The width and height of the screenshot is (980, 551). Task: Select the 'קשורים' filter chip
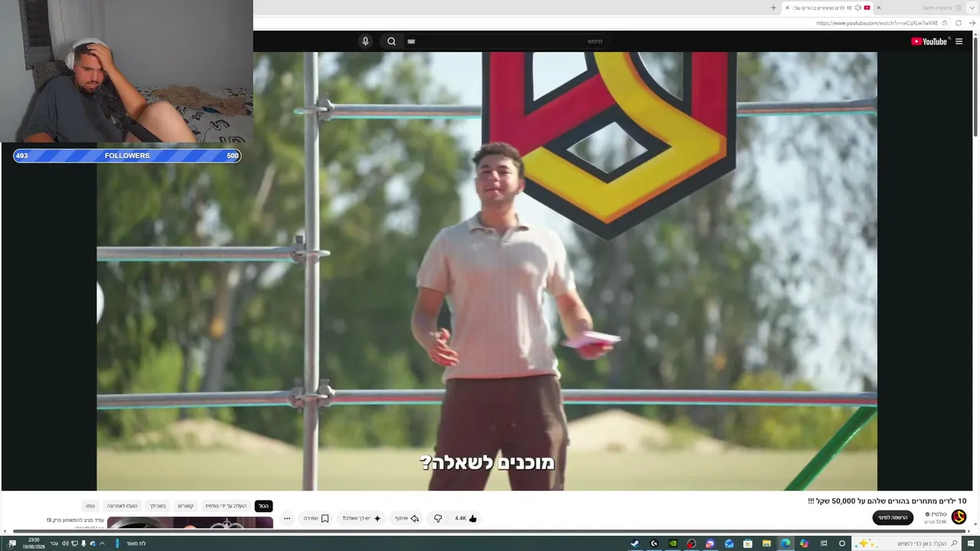click(x=185, y=506)
